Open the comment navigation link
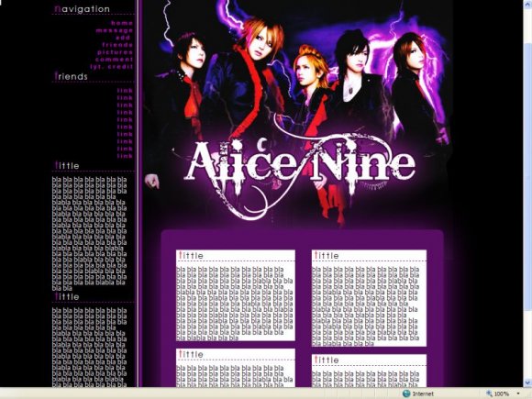 click(115, 60)
